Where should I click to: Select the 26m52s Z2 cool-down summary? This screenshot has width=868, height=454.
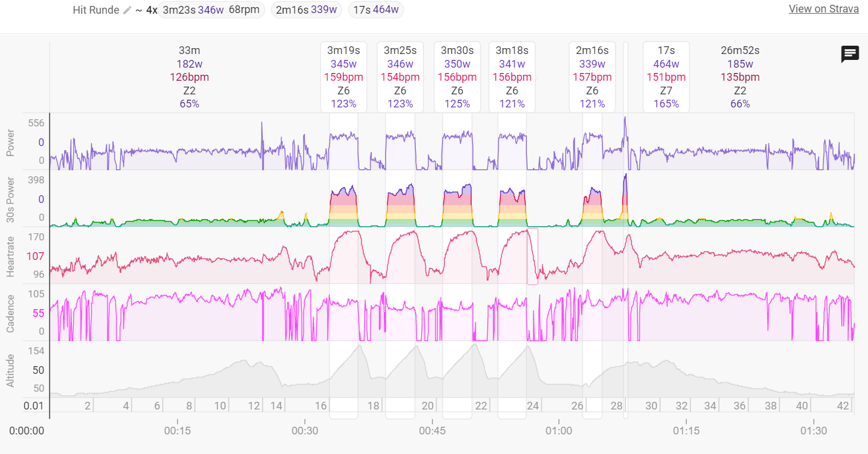point(740,77)
